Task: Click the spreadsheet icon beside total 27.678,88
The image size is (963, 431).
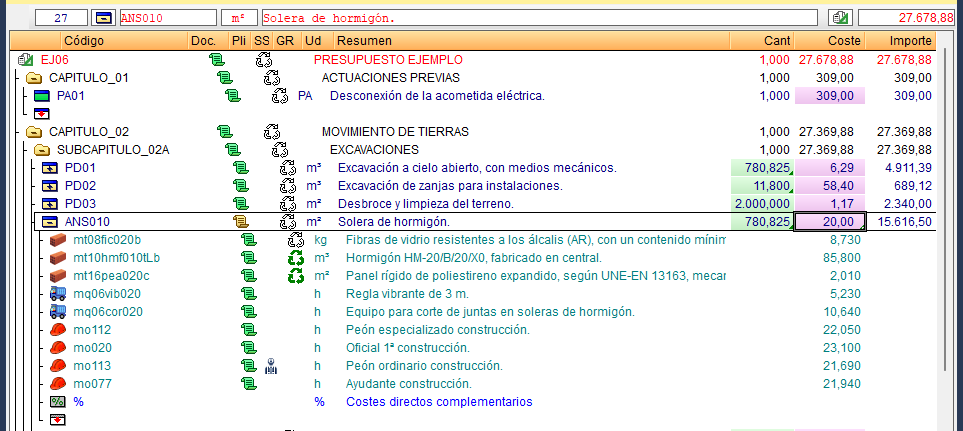Action: coord(841,18)
